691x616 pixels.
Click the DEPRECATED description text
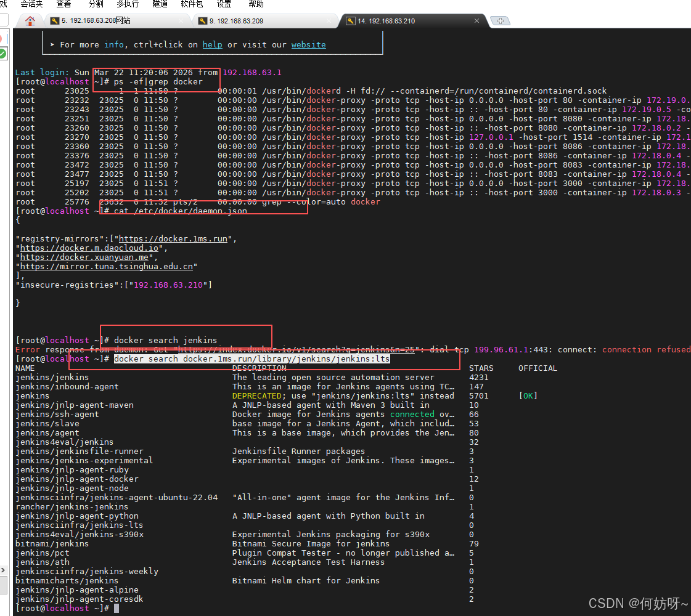pos(257,396)
